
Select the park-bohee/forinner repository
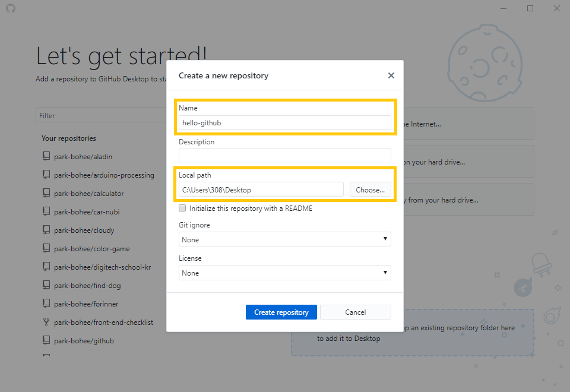(x=85, y=304)
